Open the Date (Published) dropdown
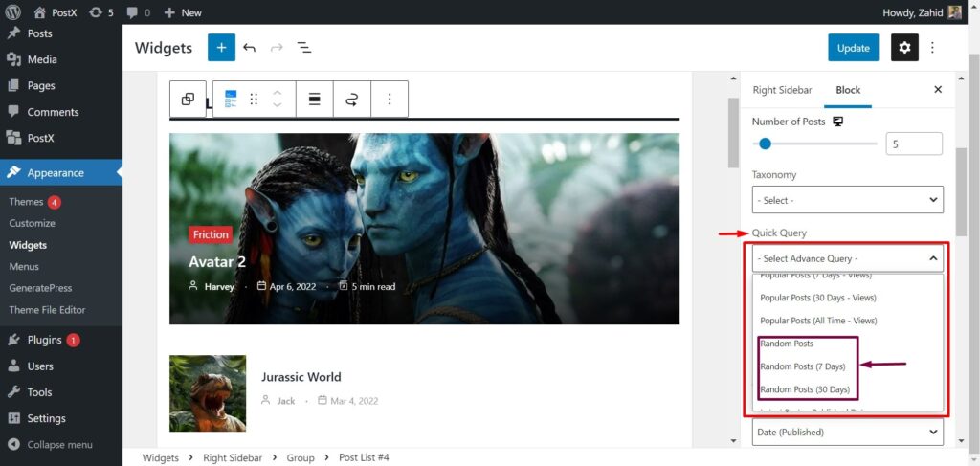This screenshot has width=980, height=466. tap(848, 432)
